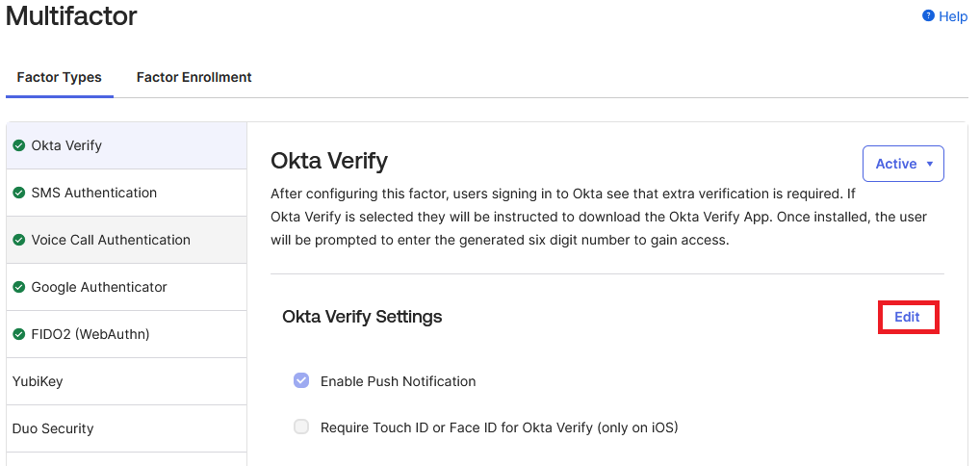980x466 pixels.
Task: Open FIDO2 (WebAuthn) factor settings
Action: point(90,334)
